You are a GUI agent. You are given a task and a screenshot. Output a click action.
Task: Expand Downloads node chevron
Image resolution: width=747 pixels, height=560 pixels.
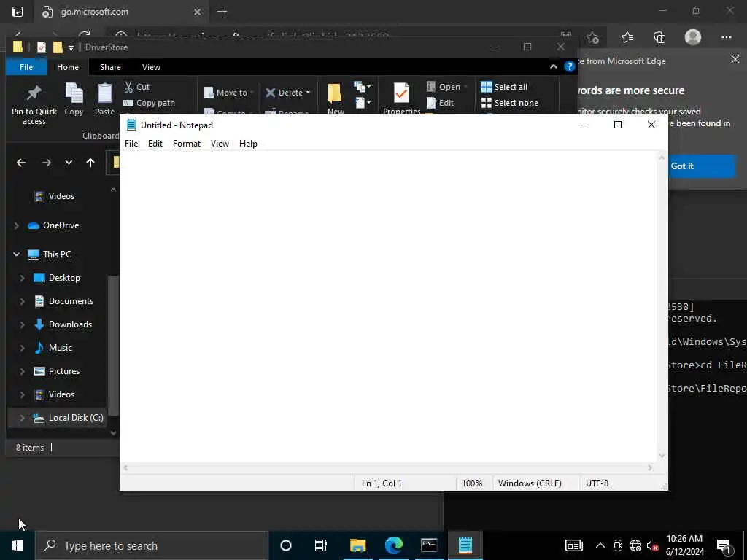click(22, 324)
